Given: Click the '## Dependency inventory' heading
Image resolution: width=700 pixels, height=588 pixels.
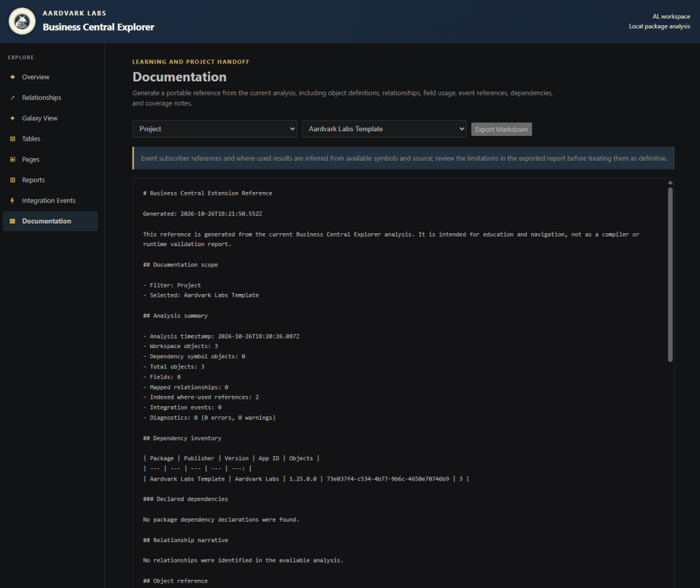Looking at the screenshot, I should (182, 438).
